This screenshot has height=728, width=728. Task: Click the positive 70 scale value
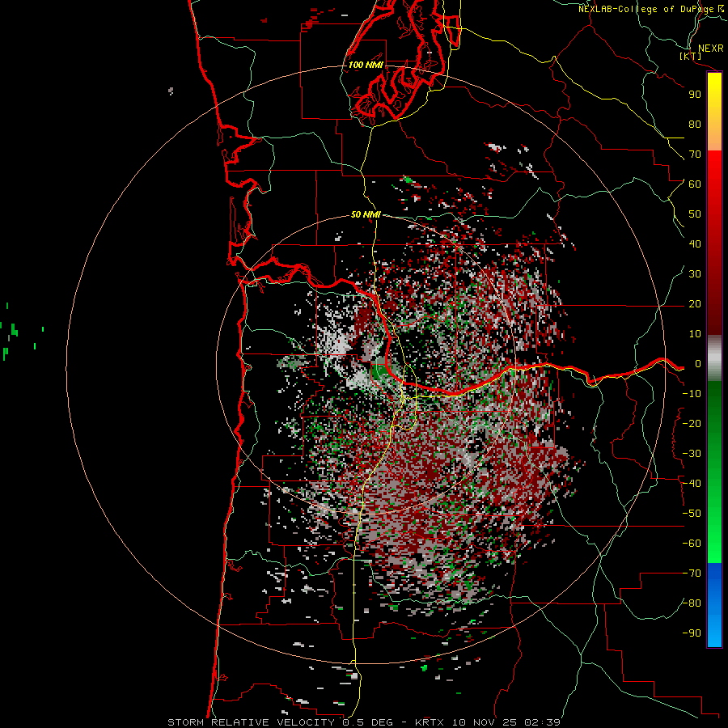695,154
